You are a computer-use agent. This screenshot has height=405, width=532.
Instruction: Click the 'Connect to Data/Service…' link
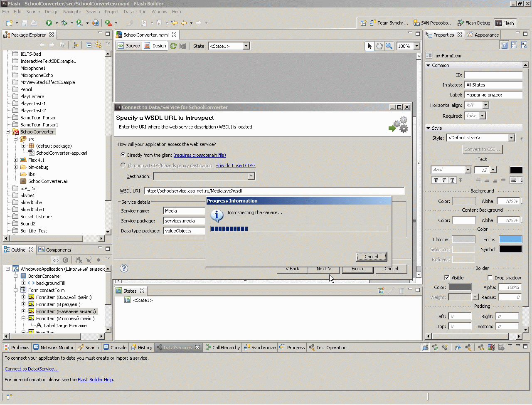pyautogui.click(x=32, y=369)
